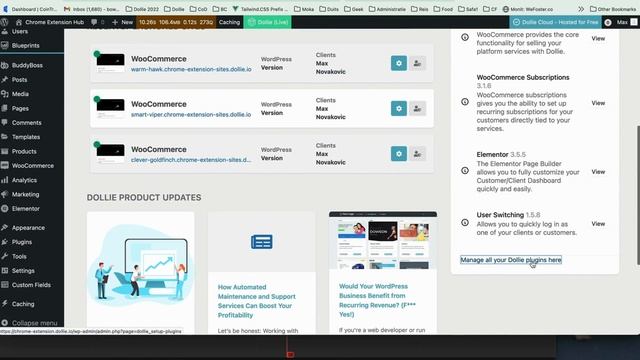Open How Automated Maintenance and Support article

(x=257, y=301)
